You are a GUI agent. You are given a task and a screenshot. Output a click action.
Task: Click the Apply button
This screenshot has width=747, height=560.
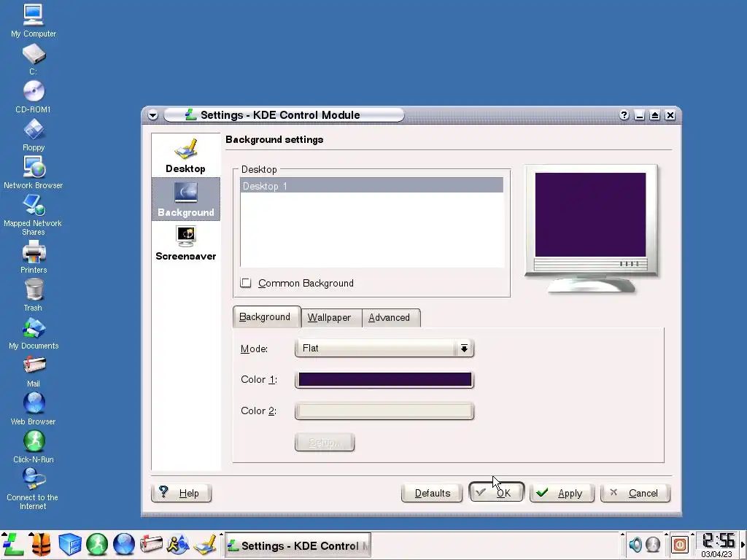(562, 493)
